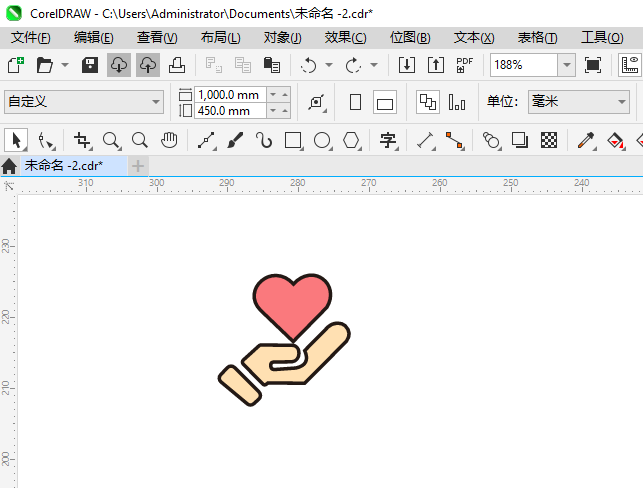Open the 查看(V) menu
Screen dimensions: 643x488
pyautogui.click(x=157, y=38)
